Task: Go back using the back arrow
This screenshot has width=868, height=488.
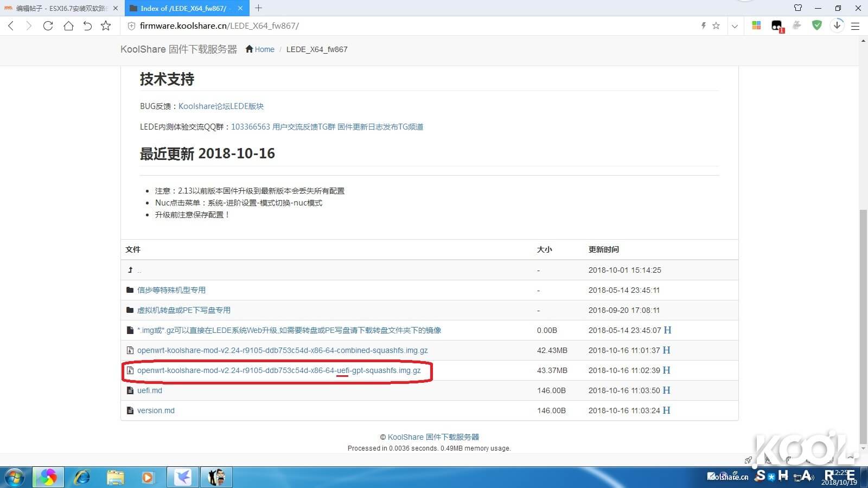Action: click(11, 25)
